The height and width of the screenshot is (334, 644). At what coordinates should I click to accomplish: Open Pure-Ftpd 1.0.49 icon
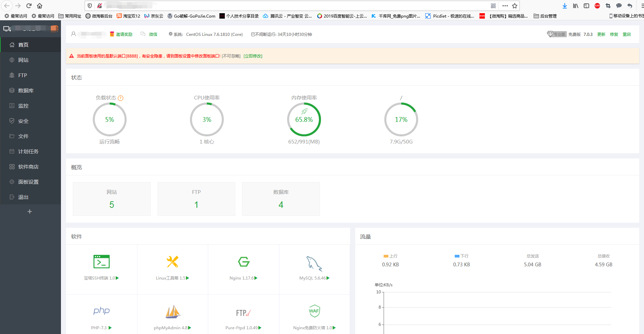243,313
